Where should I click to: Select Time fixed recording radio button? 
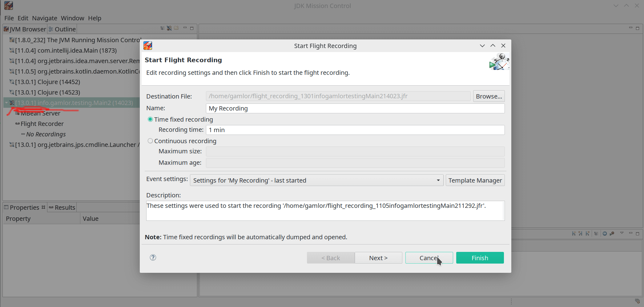150,119
